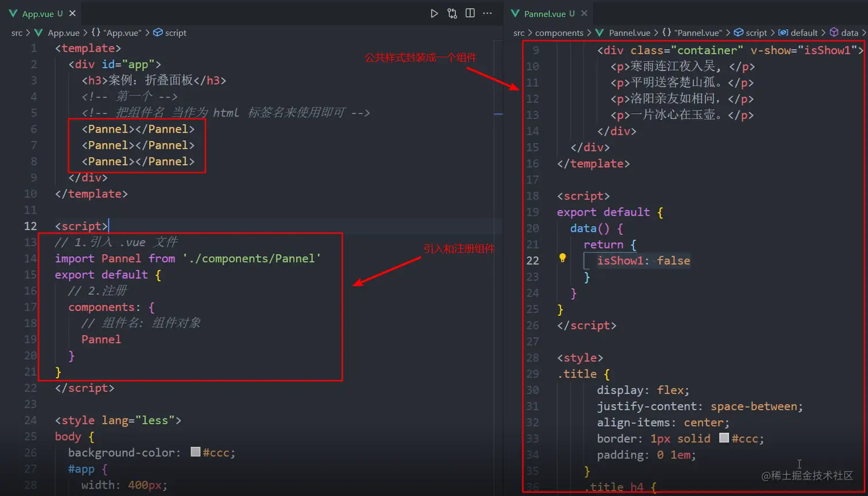Click the 'data() {' line
868x496 pixels.
click(596, 228)
